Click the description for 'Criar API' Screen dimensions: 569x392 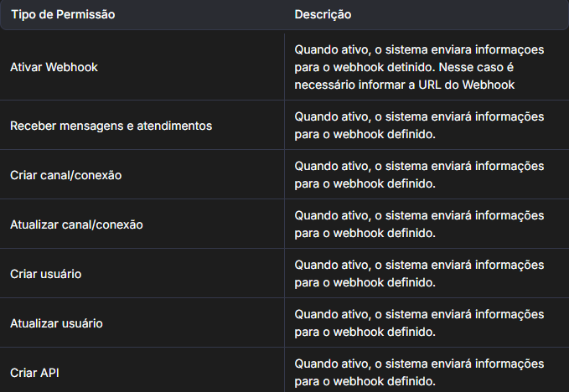tap(419, 373)
